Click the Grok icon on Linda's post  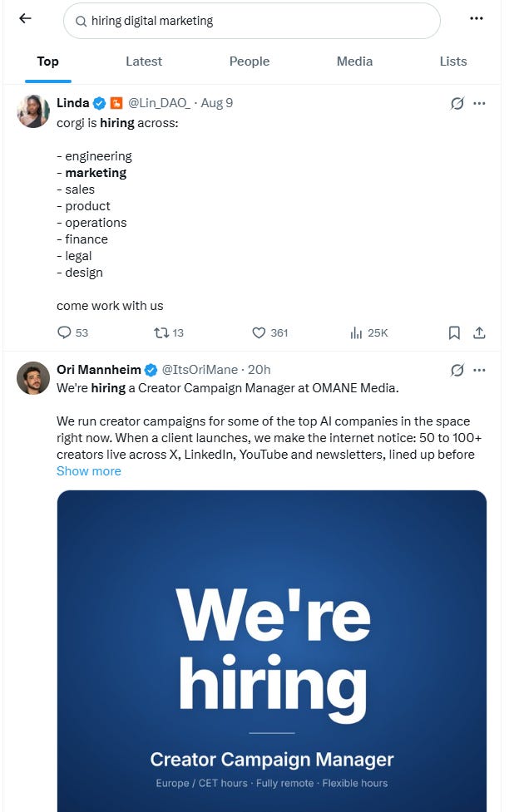457,103
